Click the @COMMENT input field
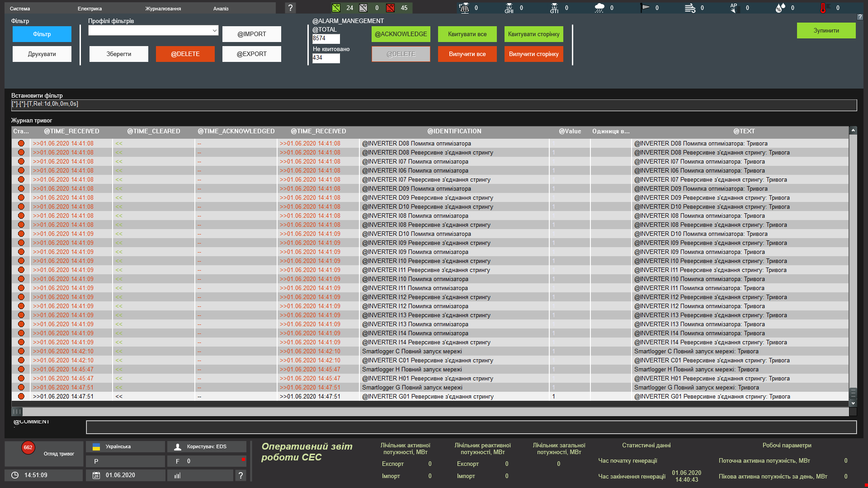The width and height of the screenshot is (868, 488). click(x=471, y=427)
